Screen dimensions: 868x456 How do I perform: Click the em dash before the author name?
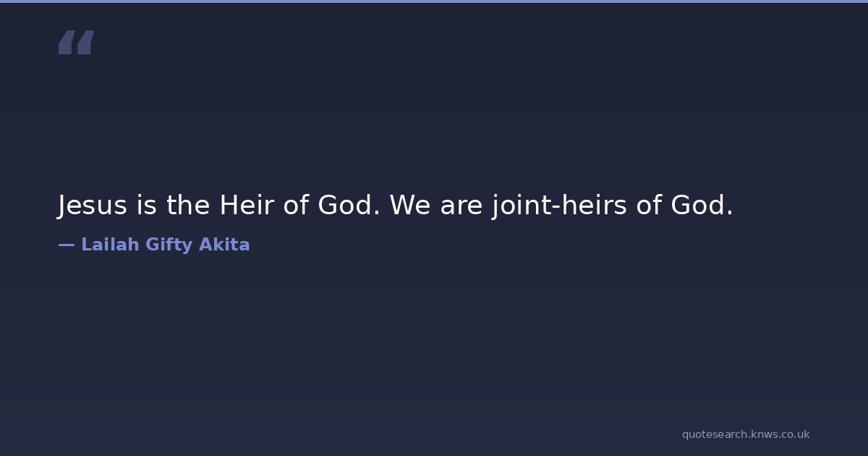point(66,245)
